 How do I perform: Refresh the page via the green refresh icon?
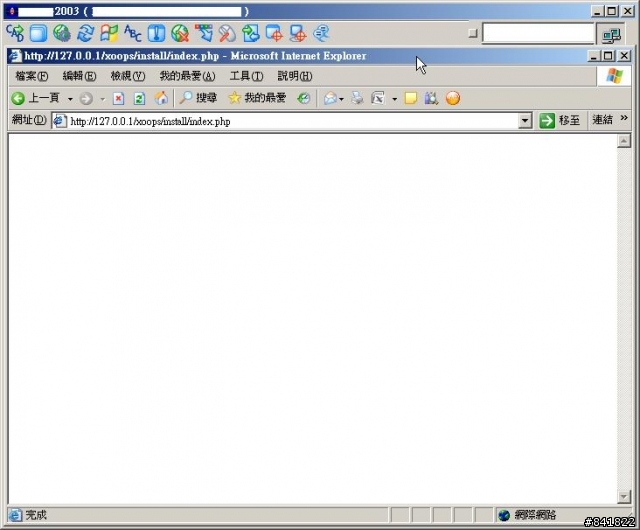coord(140,98)
